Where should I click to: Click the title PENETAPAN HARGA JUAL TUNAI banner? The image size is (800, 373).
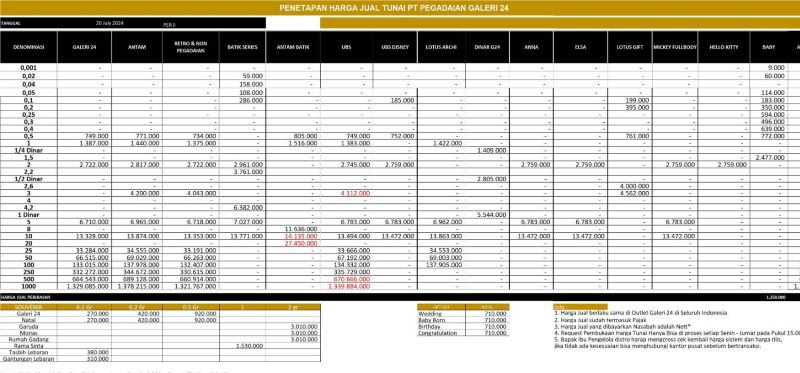pos(393,8)
